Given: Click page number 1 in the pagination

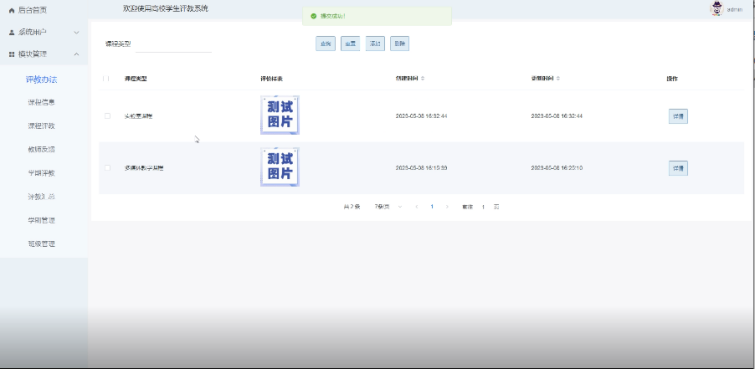Looking at the screenshot, I should 432,206.
